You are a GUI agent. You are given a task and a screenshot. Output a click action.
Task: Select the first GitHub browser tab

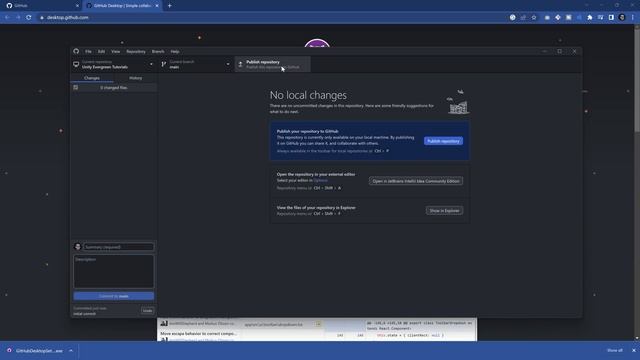click(x=41, y=6)
